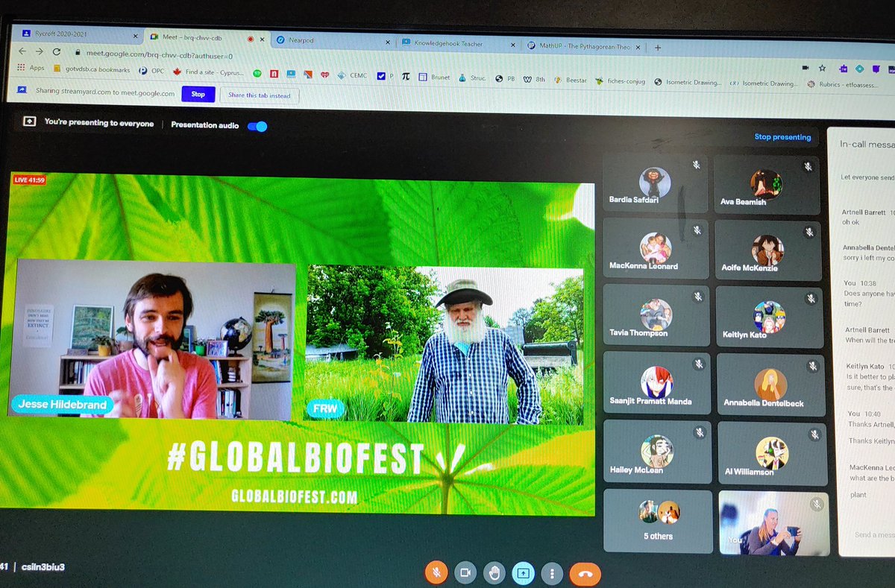Select MacKenna Leonard's participant tile

655,249
